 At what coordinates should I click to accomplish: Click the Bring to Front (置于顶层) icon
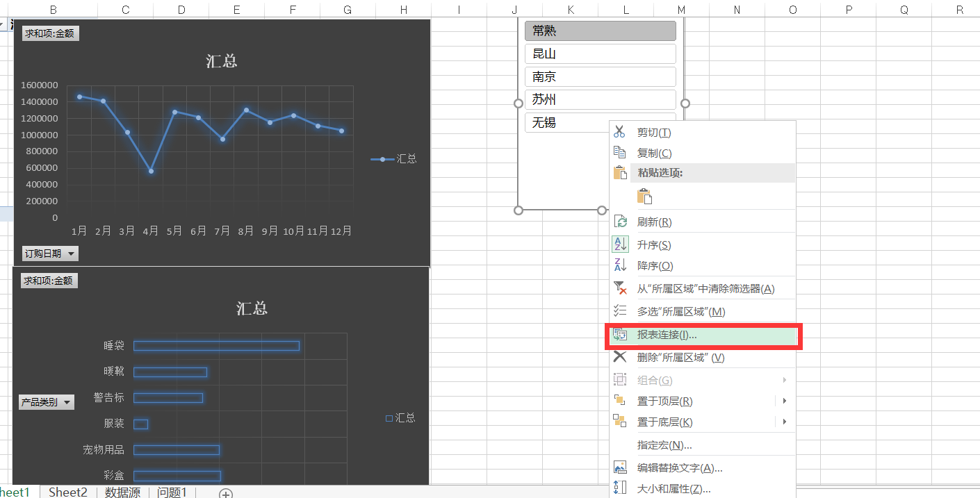(619, 401)
